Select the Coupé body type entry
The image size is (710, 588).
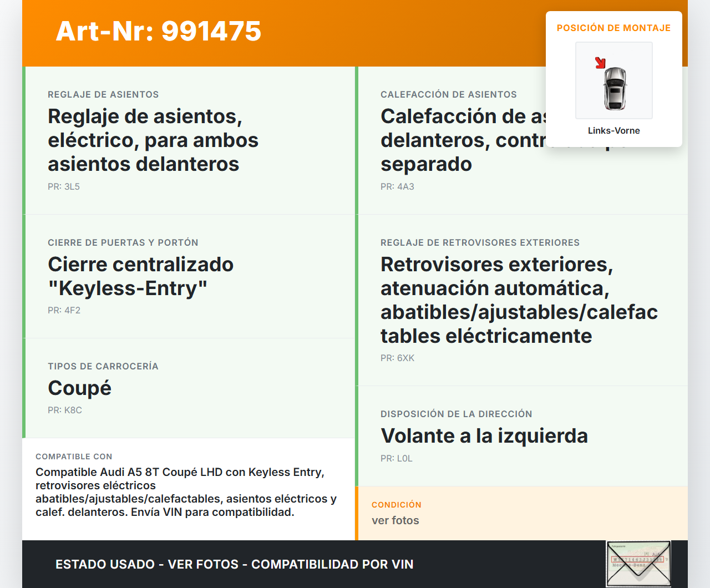click(79, 388)
